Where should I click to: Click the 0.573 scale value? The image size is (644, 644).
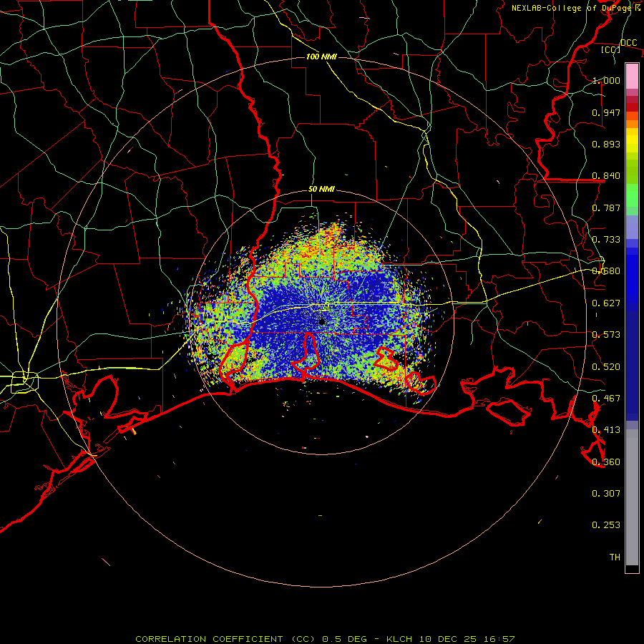606,335
